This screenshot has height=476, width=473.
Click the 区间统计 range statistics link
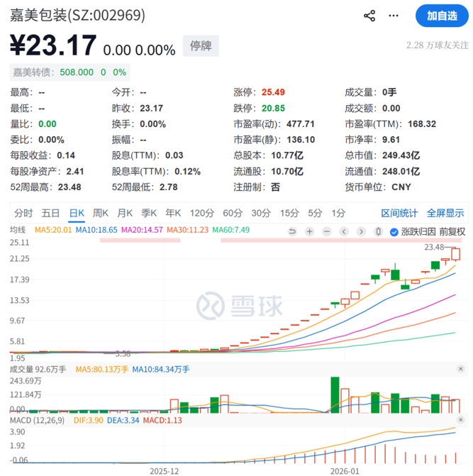(x=399, y=213)
